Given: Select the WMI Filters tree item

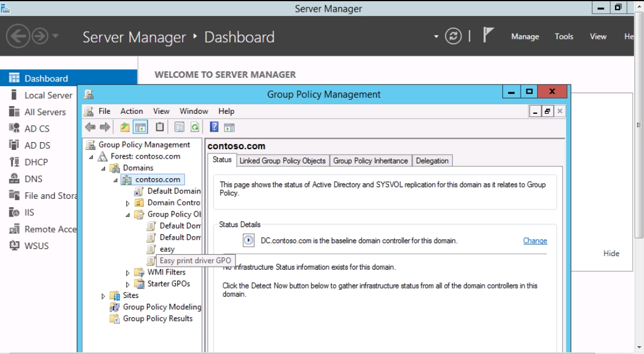Looking at the screenshot, I should pos(166,272).
